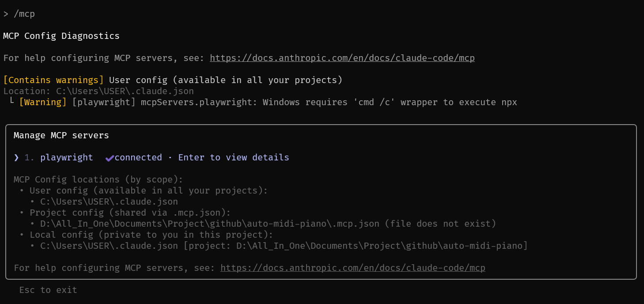
Task: Toggle the warnings indicator for User config
Action: [x=53, y=80]
